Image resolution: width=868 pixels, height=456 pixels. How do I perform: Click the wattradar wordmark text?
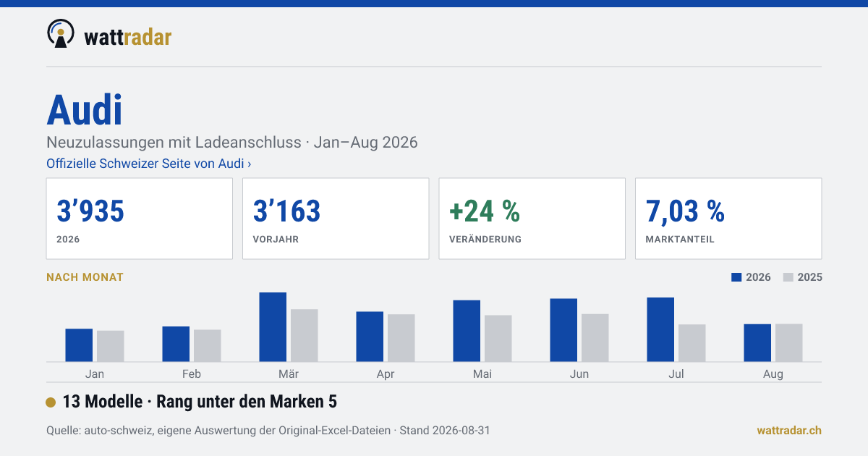pyautogui.click(x=128, y=37)
